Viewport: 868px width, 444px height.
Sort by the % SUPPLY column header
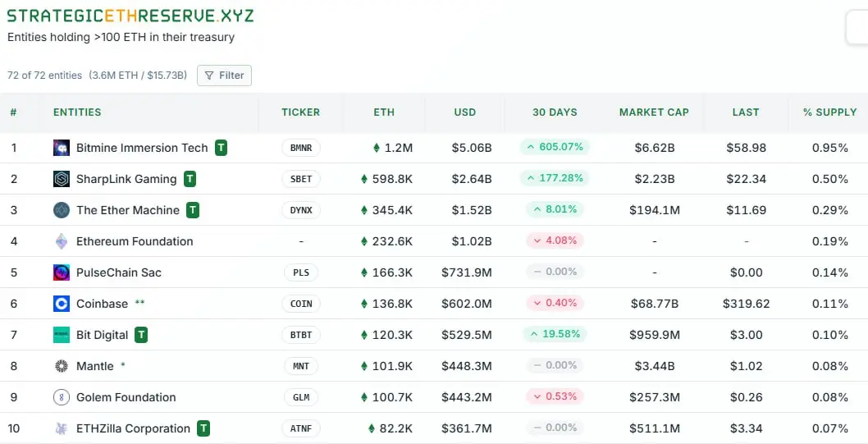coord(829,112)
